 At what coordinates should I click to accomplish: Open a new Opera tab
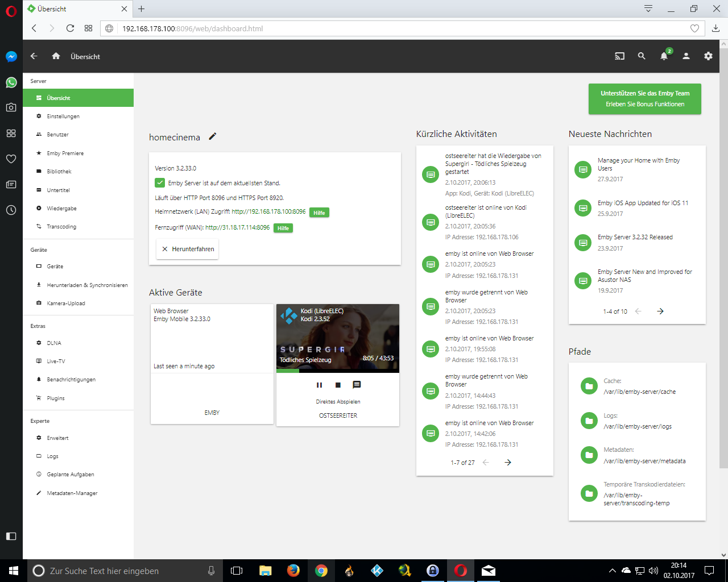click(x=141, y=9)
